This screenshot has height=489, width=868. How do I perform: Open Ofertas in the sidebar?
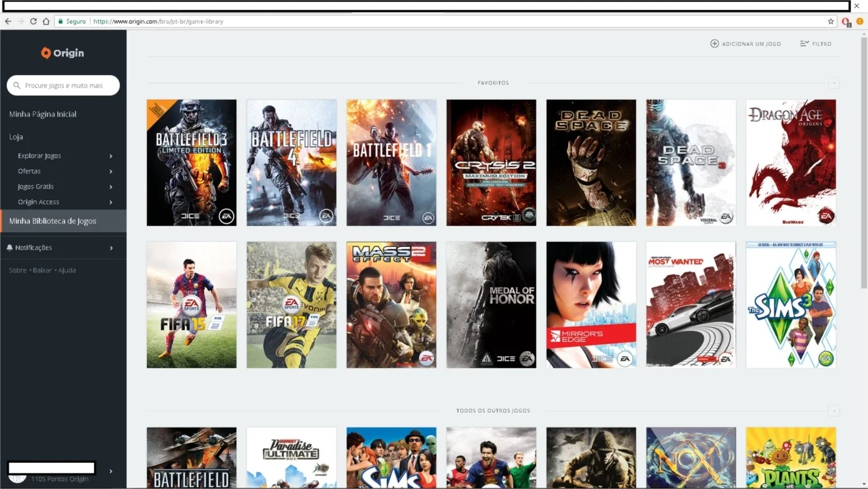click(29, 171)
